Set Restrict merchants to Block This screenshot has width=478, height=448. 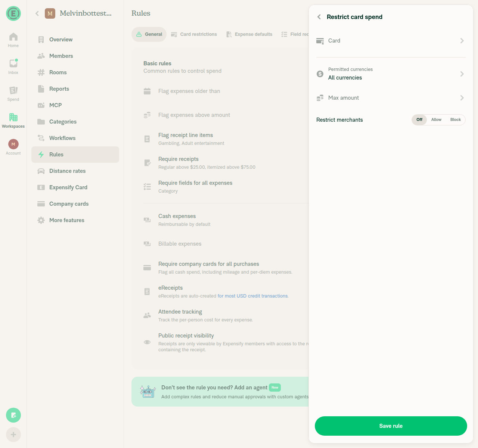(x=456, y=120)
